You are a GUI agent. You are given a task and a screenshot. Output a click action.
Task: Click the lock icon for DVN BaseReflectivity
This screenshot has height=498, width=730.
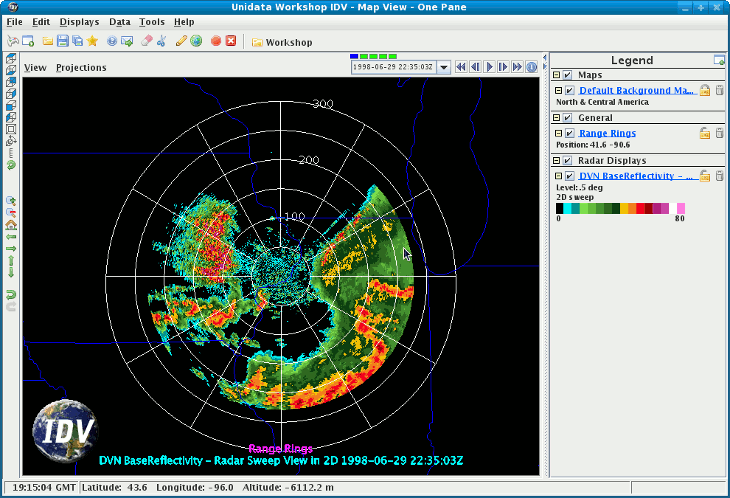tap(705, 176)
